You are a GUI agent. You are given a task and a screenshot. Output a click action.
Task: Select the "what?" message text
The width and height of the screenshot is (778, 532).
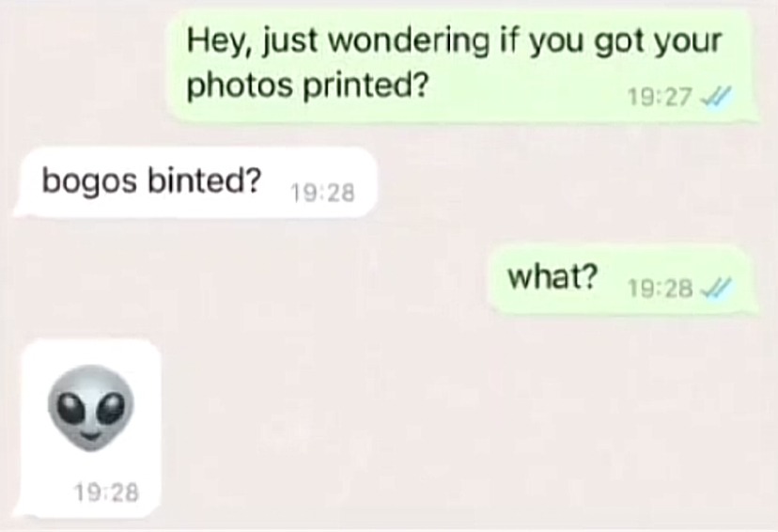pyautogui.click(x=552, y=276)
